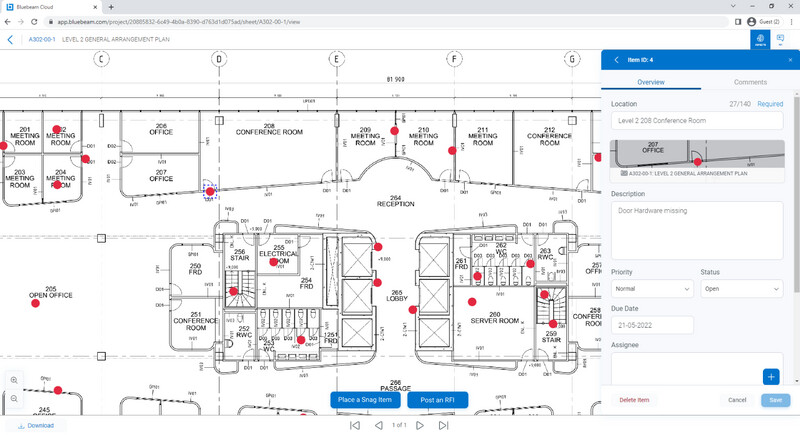Expand the Priority dropdown
This screenshot has width=800, height=435.
652,289
